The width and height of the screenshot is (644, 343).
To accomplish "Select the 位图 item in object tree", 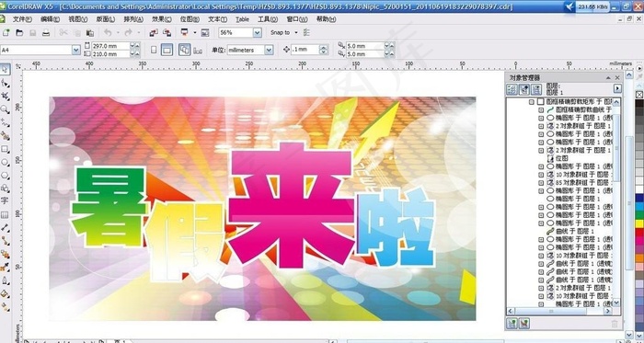I will click(562, 158).
